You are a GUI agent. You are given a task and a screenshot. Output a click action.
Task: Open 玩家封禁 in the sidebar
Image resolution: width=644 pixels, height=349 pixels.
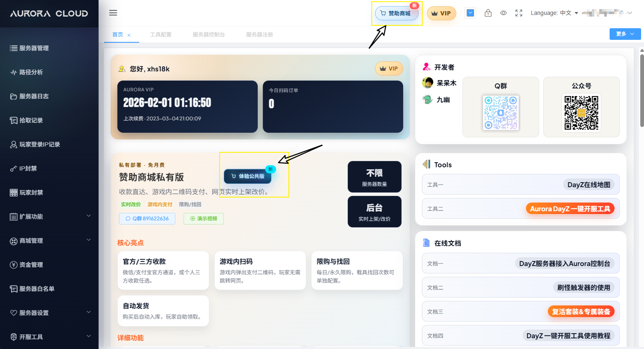click(x=31, y=193)
